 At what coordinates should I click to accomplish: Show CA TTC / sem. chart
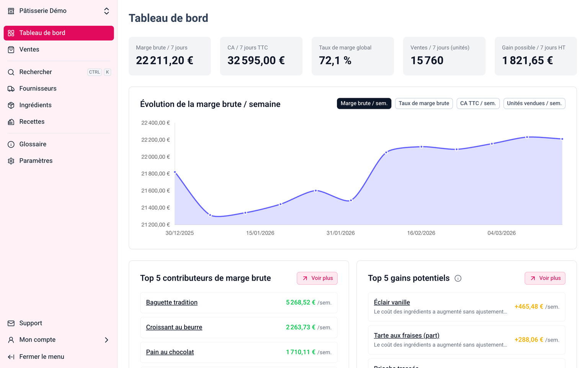[478, 103]
